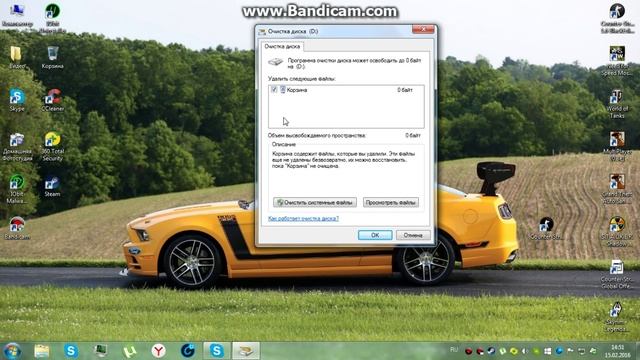Open the Домашняя фотостудия desktop shortcut
The width and height of the screenshot is (640, 360).
(17, 147)
